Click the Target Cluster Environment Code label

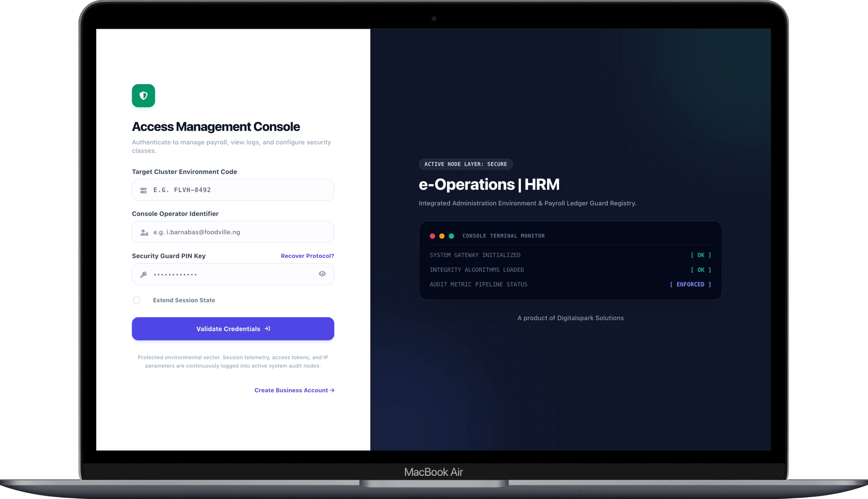pyautogui.click(x=184, y=172)
